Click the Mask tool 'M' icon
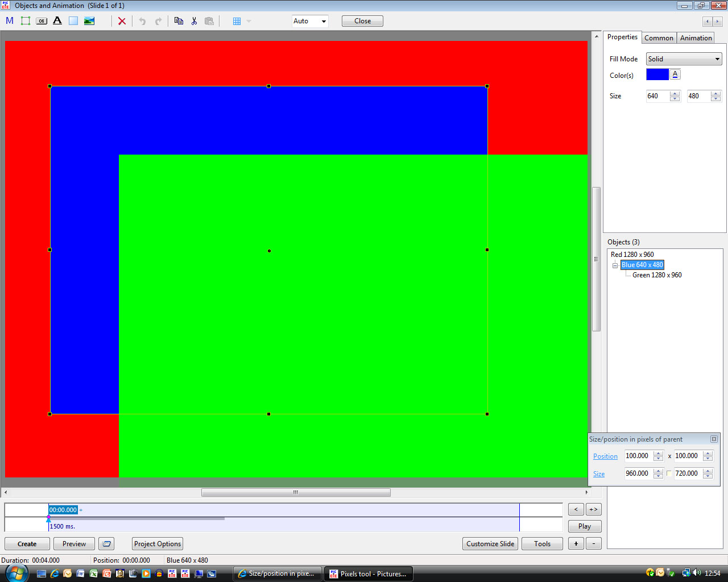 pyautogui.click(x=10, y=21)
